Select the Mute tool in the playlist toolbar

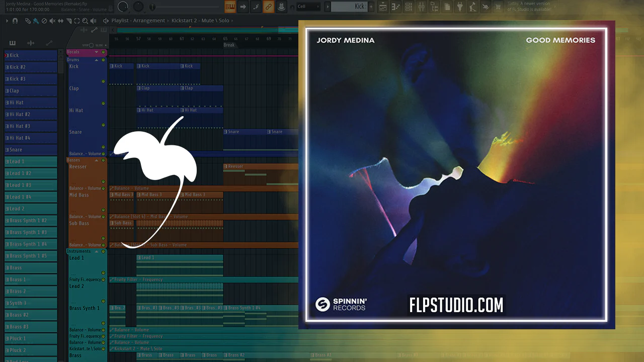(x=52, y=21)
